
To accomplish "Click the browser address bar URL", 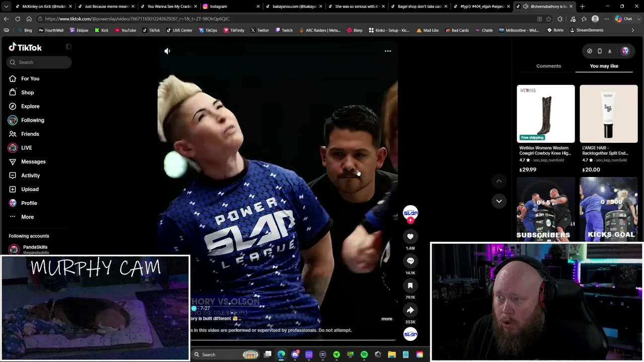I will (x=137, y=19).
